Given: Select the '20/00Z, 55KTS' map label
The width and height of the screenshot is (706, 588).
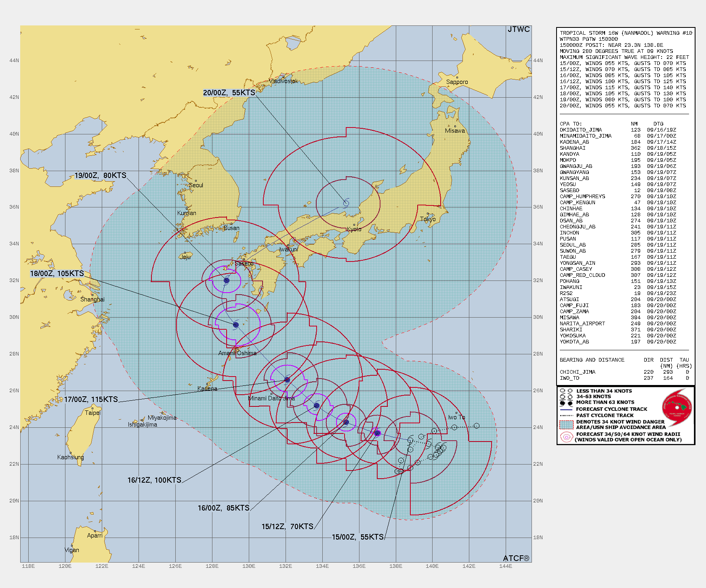Looking at the screenshot, I should 229,93.
